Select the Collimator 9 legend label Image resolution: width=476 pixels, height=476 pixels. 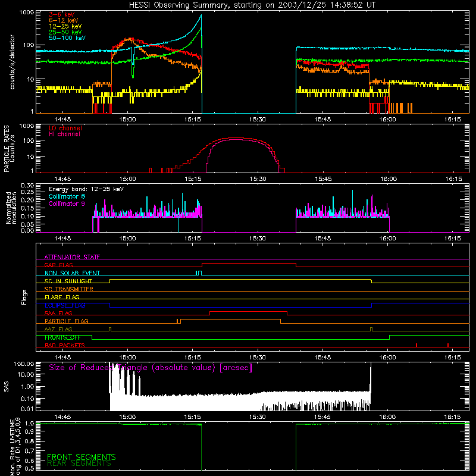coord(67,203)
